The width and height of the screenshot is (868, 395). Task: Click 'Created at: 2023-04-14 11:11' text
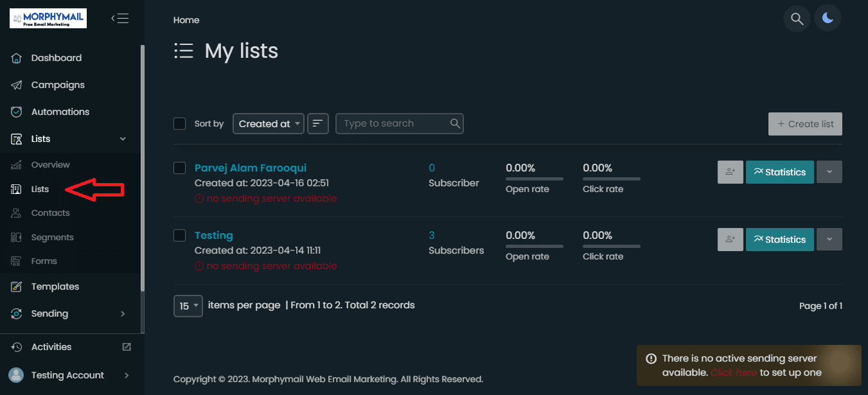(258, 250)
